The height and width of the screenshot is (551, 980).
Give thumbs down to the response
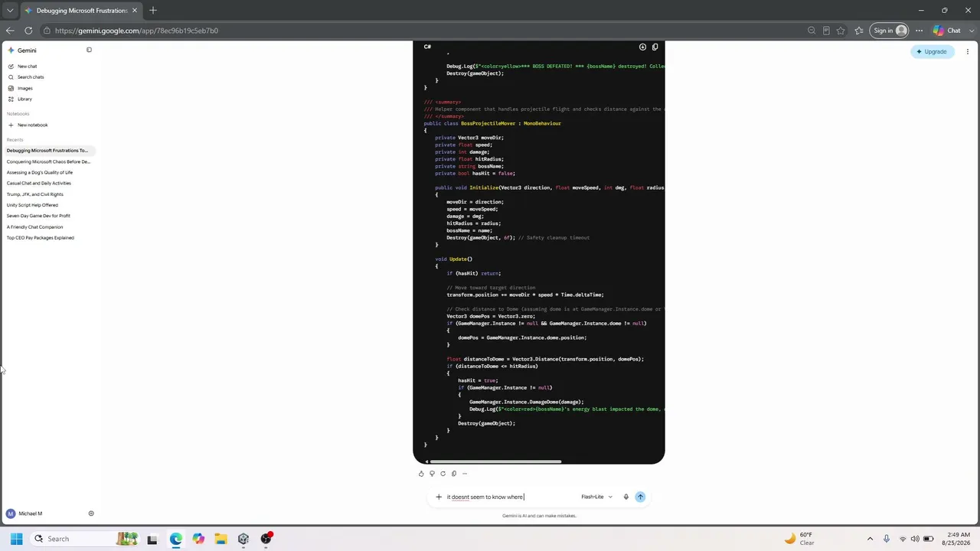[432, 474]
